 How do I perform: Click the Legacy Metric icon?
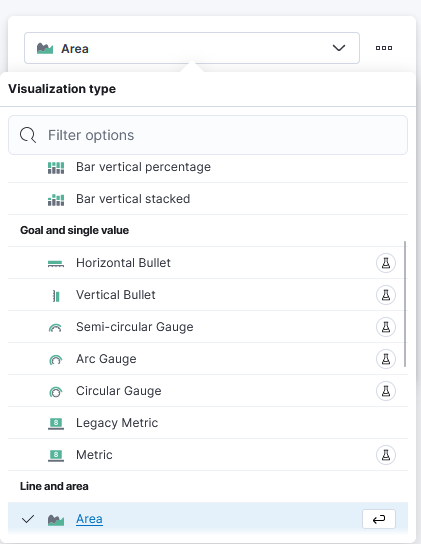click(x=56, y=424)
